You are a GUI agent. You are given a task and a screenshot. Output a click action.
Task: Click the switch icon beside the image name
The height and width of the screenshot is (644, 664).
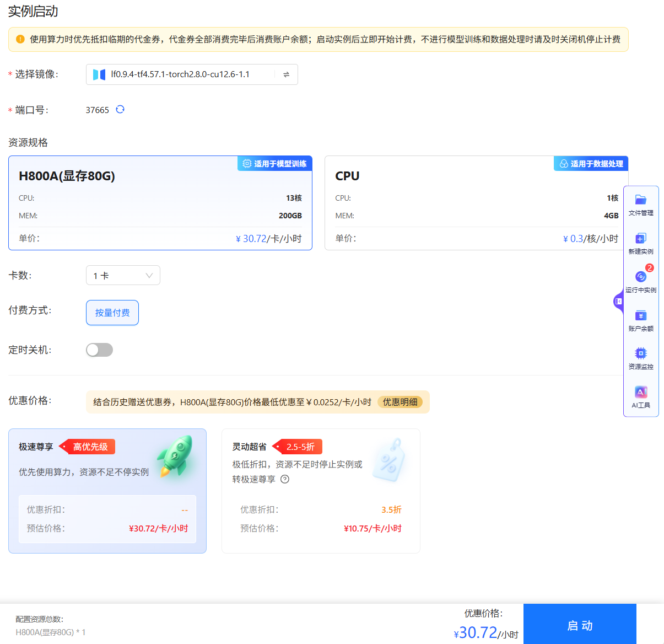(x=286, y=74)
